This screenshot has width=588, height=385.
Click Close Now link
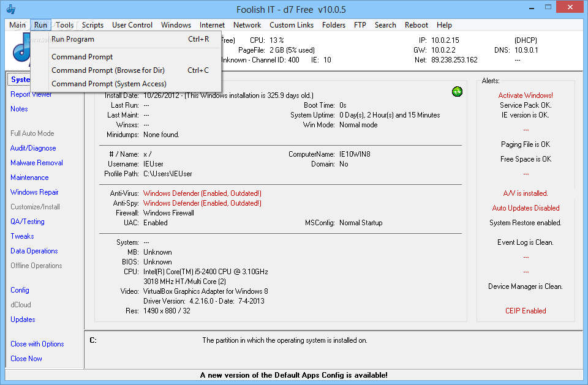point(26,359)
